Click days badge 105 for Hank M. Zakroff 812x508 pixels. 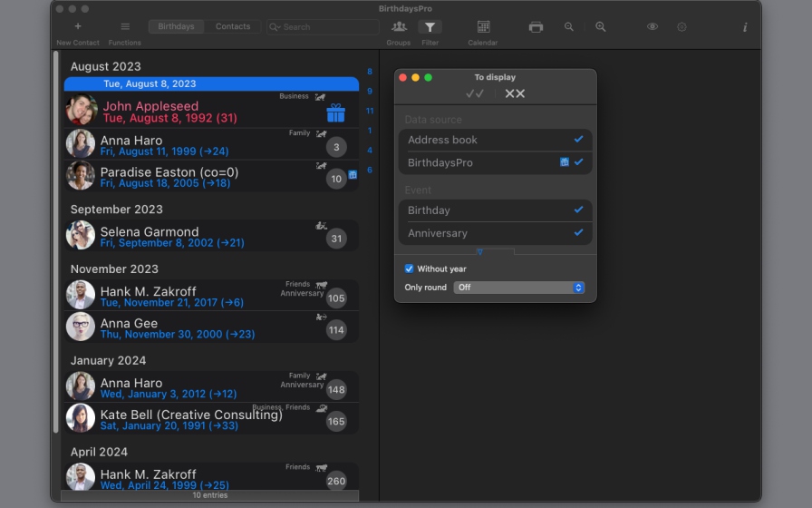coord(336,298)
